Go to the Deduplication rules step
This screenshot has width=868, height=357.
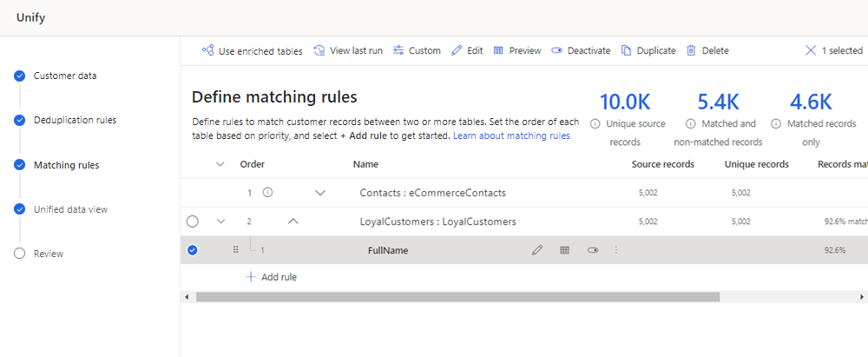[x=76, y=120]
